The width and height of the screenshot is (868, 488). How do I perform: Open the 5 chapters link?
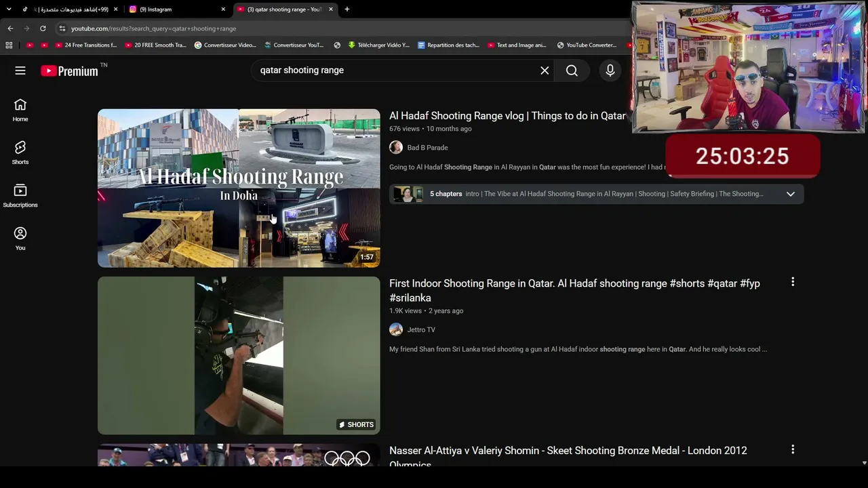446,194
